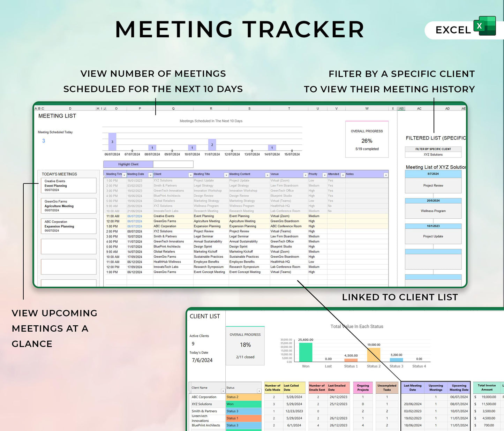504x431 pixels.
Task: Click the Excel logo icon
Action: [484, 26]
